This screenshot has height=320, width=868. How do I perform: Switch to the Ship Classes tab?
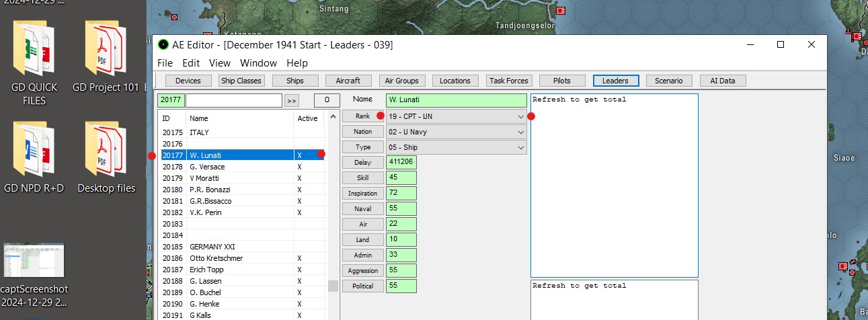pos(241,81)
